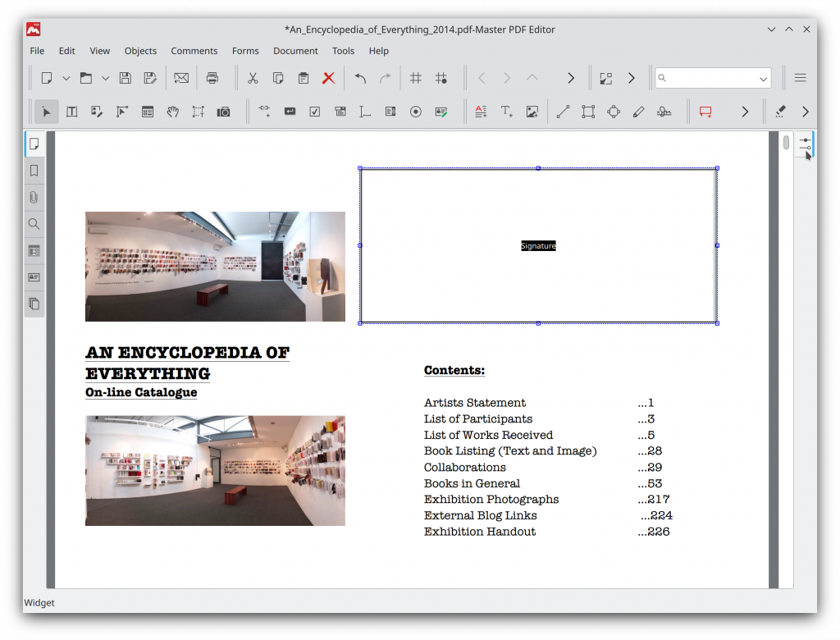Select the Checkbox form field tool
Image resolution: width=840 pixels, height=640 pixels.
point(315,111)
